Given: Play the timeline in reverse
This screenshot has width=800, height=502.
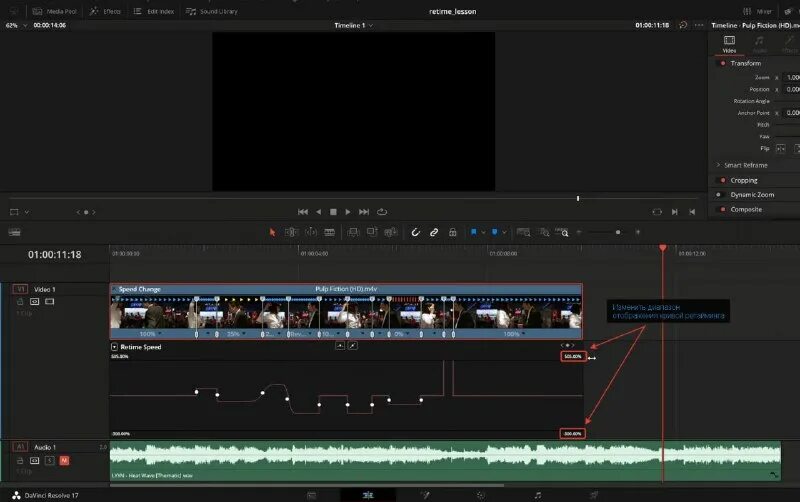Looking at the screenshot, I should click(x=318, y=212).
